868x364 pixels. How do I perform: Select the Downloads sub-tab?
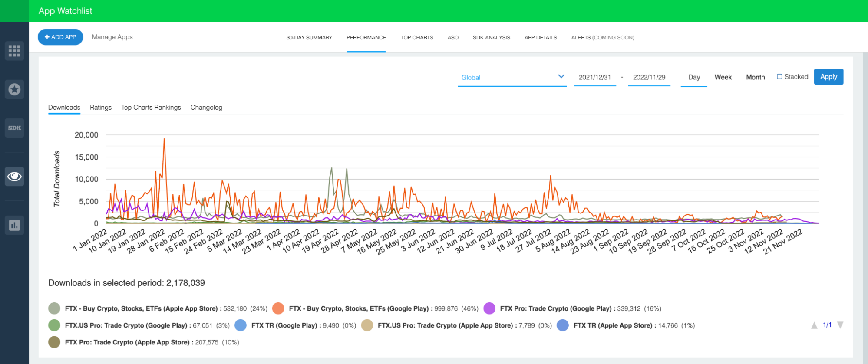(x=64, y=108)
